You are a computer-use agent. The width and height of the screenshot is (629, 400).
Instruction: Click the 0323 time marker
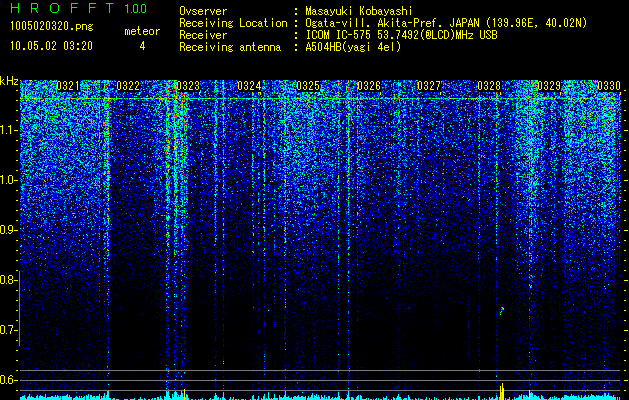188,86
